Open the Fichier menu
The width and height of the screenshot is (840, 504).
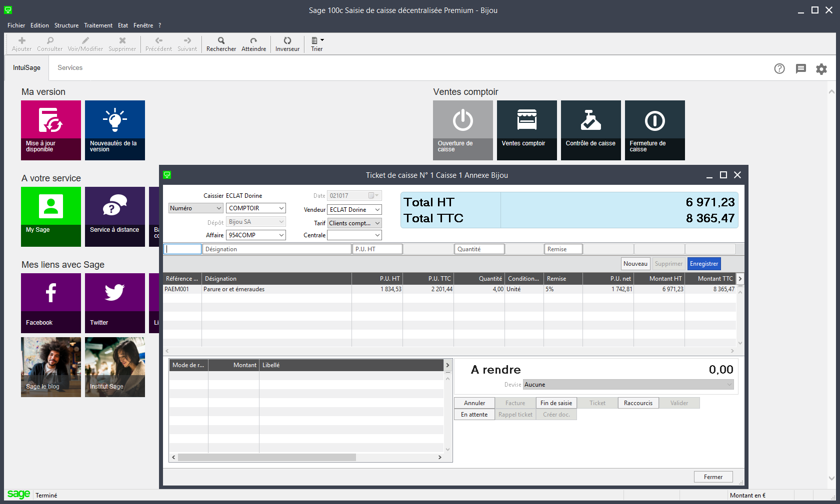pos(16,25)
